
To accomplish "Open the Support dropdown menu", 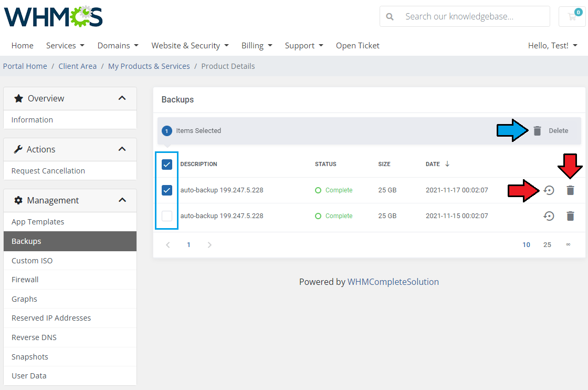I will pos(304,45).
